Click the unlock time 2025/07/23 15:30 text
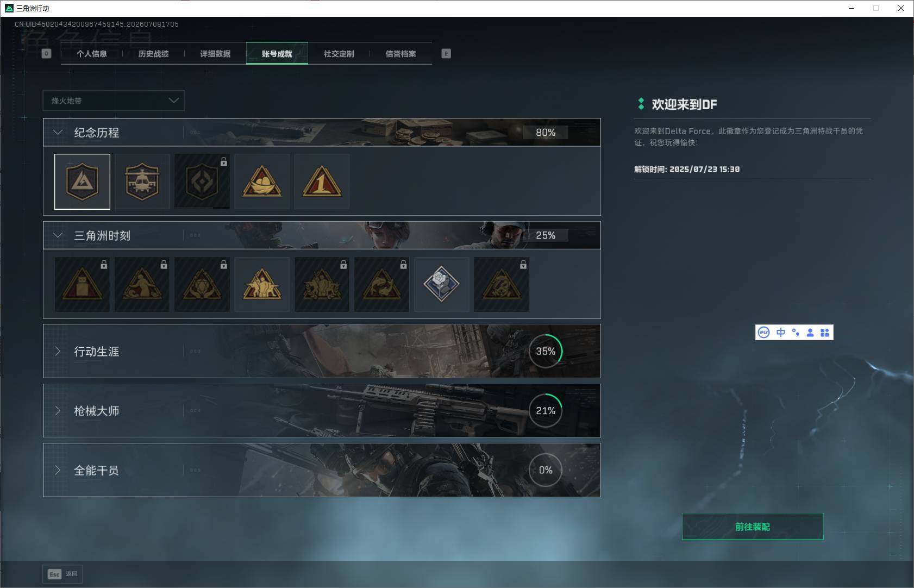 [x=687, y=169]
